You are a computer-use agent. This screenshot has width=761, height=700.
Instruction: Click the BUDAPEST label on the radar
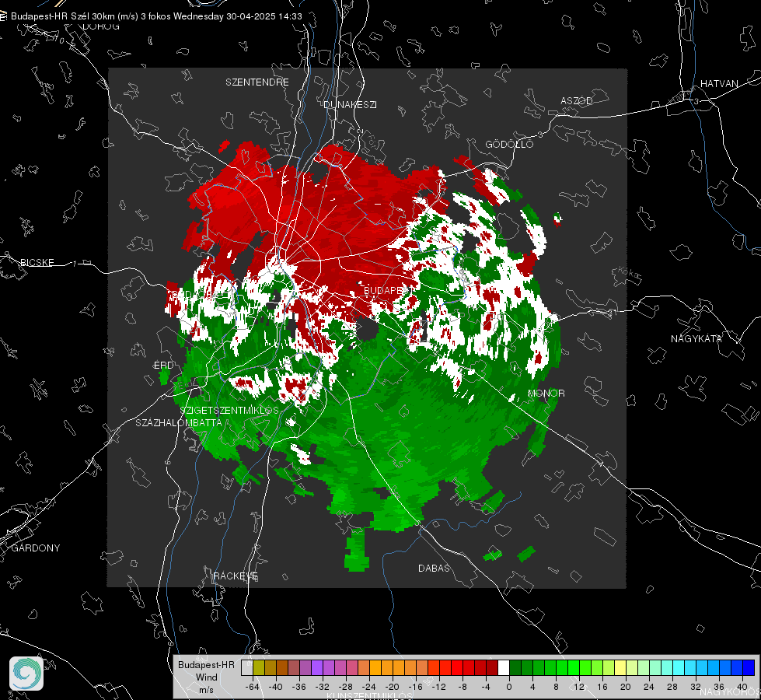[387, 290]
